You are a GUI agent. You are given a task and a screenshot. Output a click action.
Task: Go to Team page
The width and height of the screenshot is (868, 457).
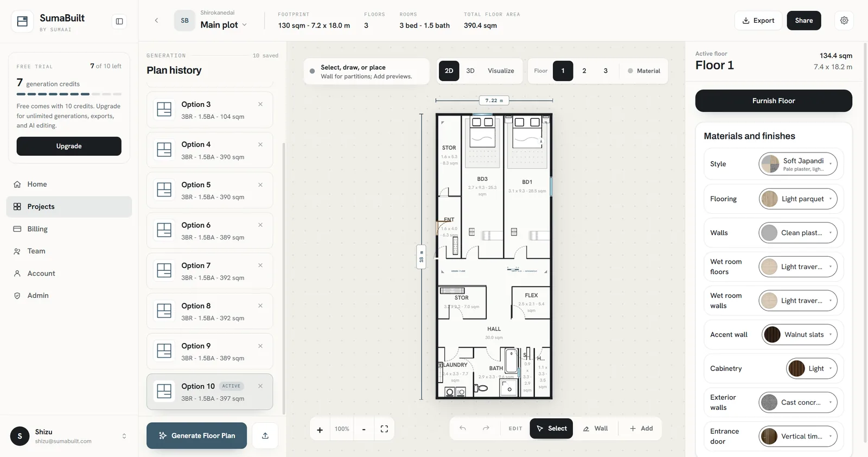(69, 251)
